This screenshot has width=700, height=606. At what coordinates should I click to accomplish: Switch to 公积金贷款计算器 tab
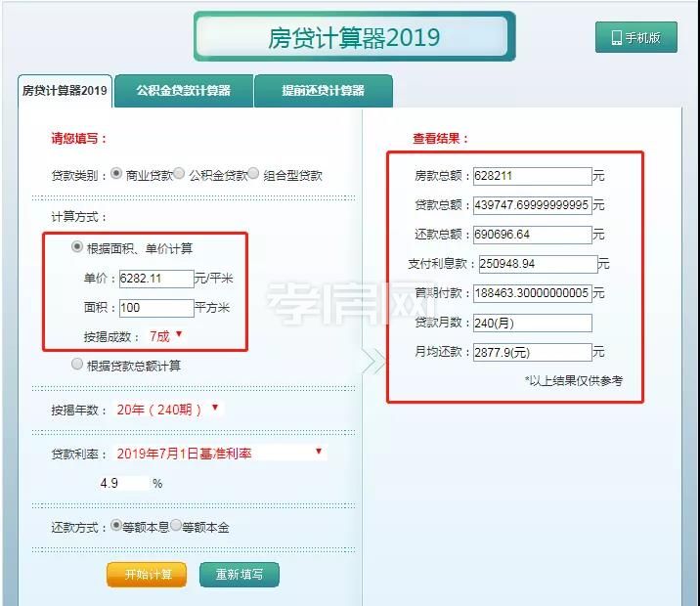184,91
